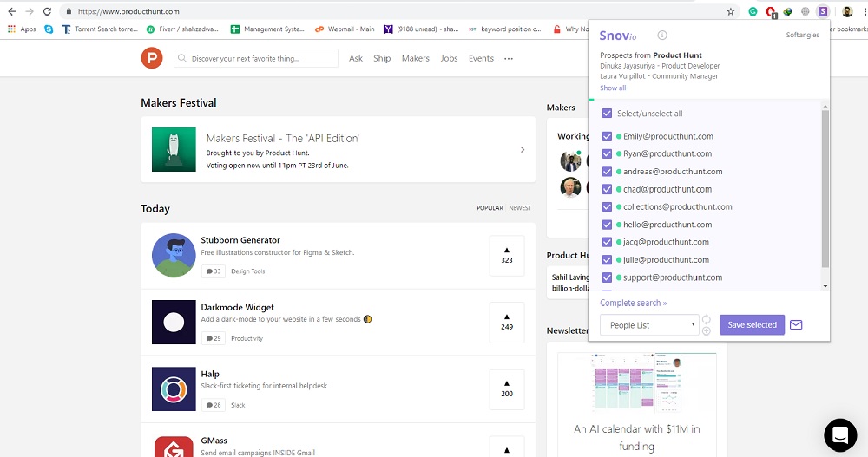Click Complete search link
868x457 pixels.
pos(634,303)
